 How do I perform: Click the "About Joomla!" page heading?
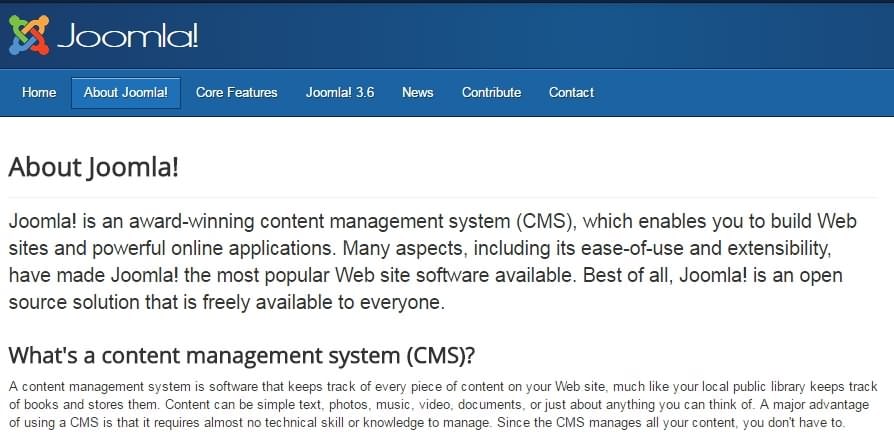[x=94, y=167]
